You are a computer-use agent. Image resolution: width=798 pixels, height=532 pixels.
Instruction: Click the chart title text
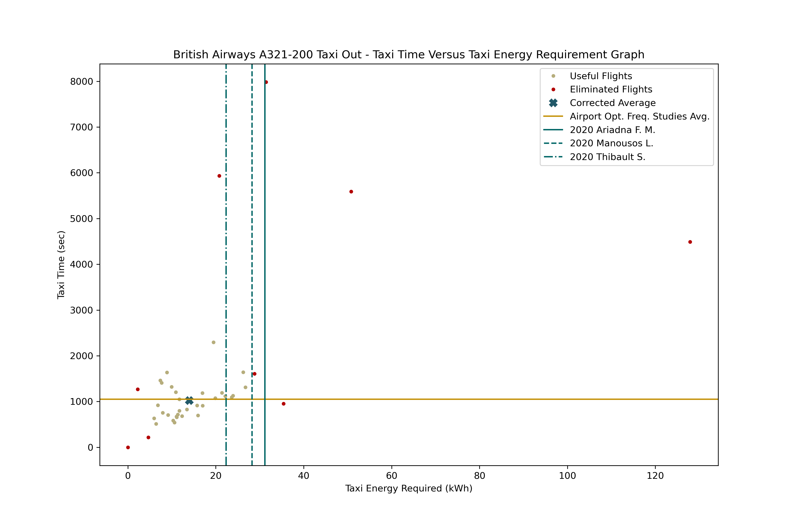[x=409, y=55]
